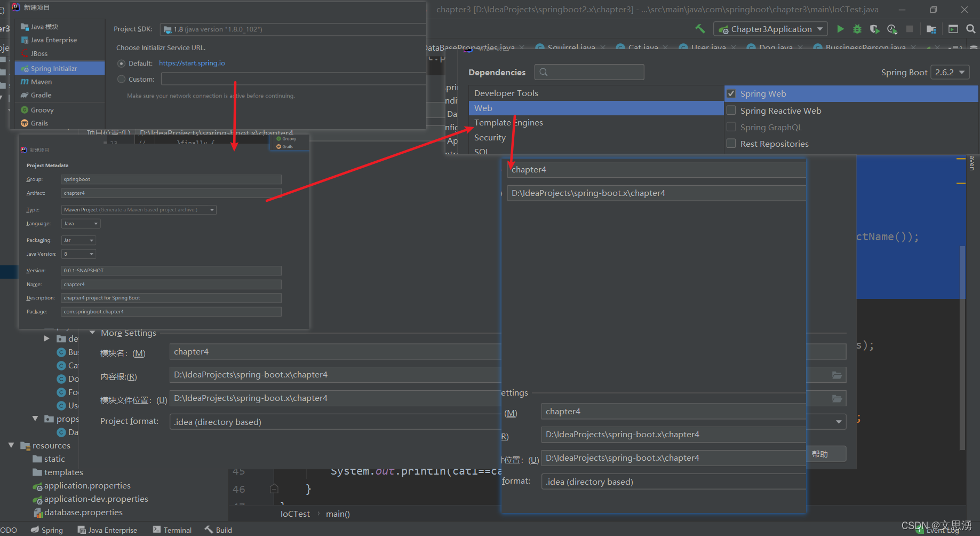The image size is (980, 536).
Task: Uncheck the Spring Web dependency checkbox
Action: tap(731, 93)
